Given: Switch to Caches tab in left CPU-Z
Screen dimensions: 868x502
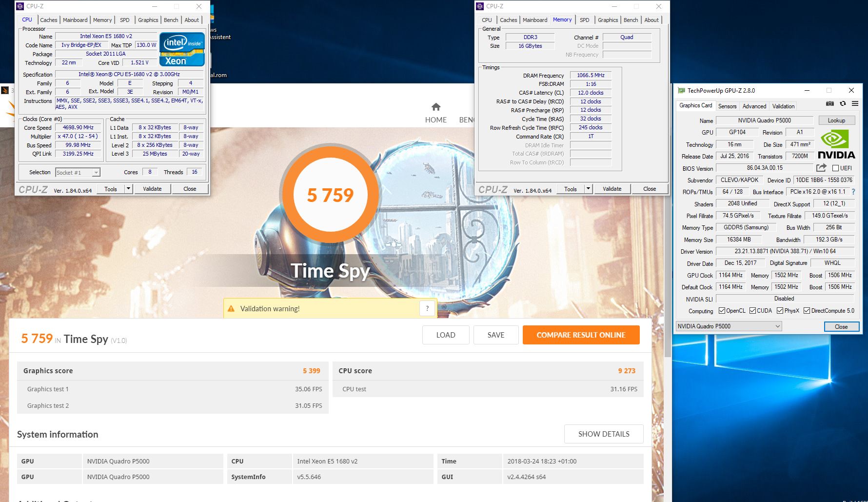Looking at the screenshot, I should tap(49, 20).
